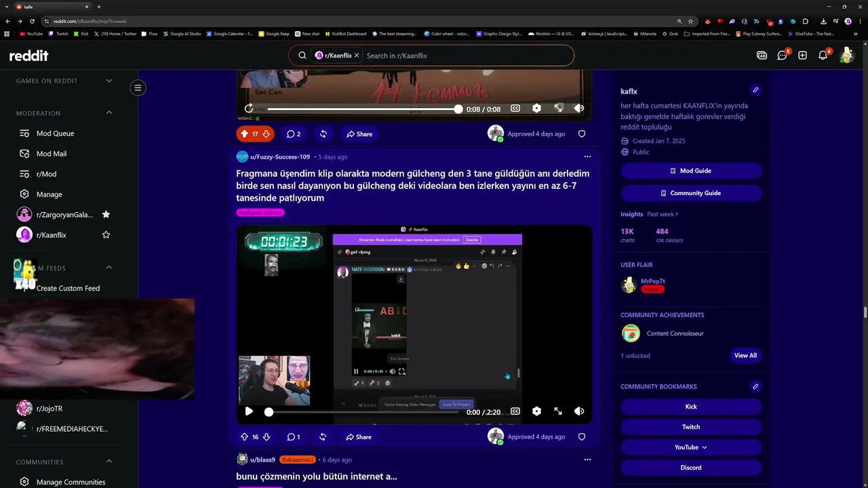Viewport: 868px width, 488px height.
Task: Expand the YouTube bookmark dropdown
Action: [x=691, y=447]
